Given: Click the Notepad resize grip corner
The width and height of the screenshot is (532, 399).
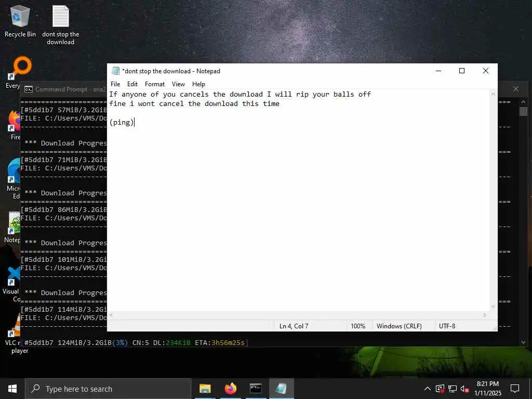Looking at the screenshot, I should [x=495, y=328].
